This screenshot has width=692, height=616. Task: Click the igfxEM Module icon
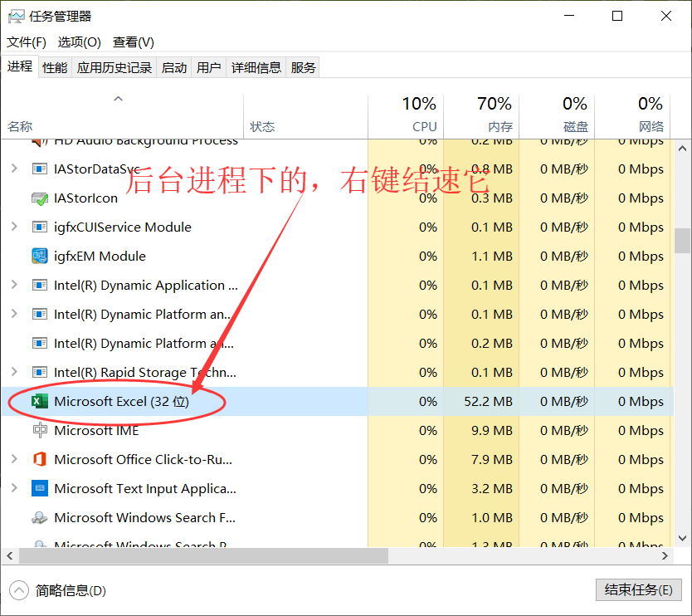40,257
